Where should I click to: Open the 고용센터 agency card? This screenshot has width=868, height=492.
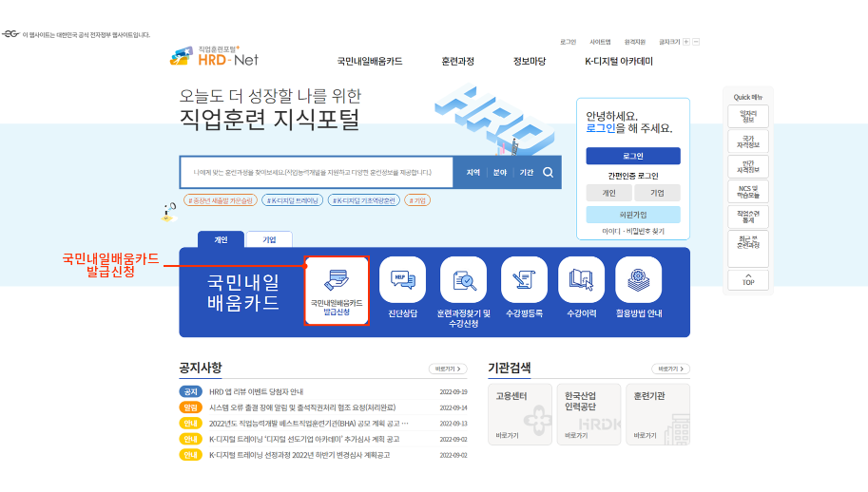point(520,415)
